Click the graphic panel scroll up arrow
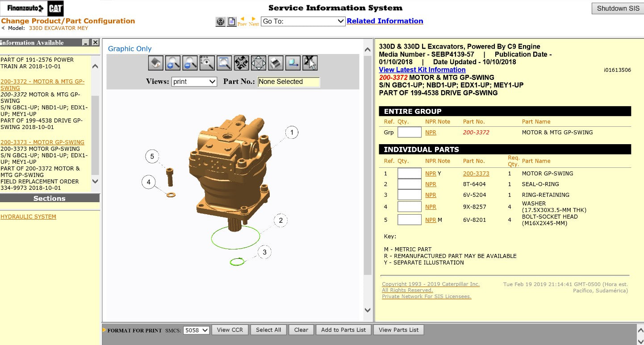The height and width of the screenshot is (345, 644). (368, 50)
